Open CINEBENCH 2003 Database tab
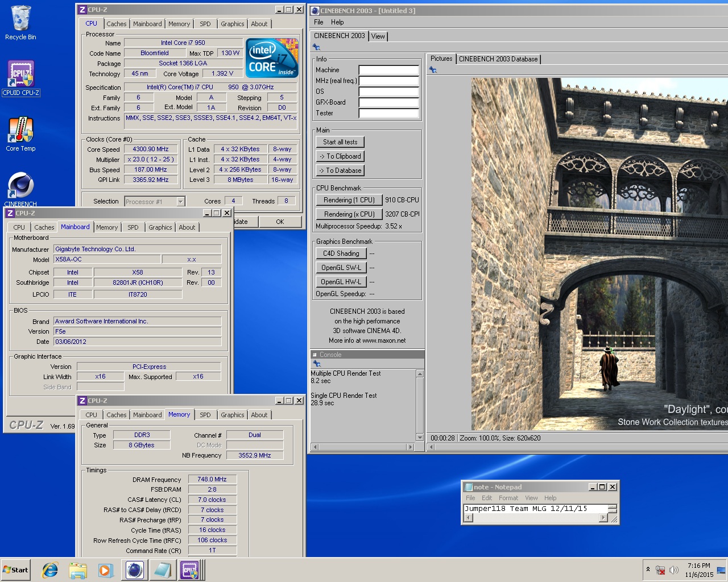Image resolution: width=728 pixels, height=582 pixels. [498, 59]
